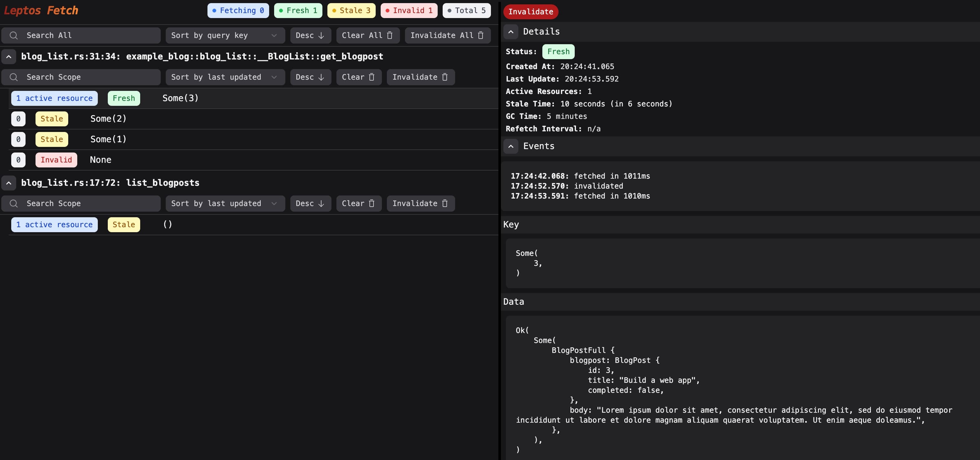Filter by Stale 3 status

(351, 11)
